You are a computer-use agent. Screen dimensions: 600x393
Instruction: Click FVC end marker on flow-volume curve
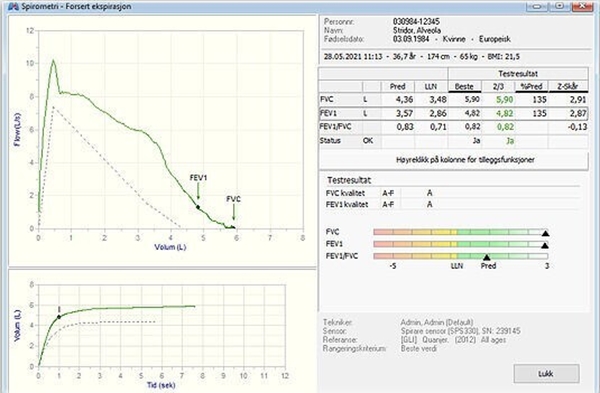(x=234, y=228)
